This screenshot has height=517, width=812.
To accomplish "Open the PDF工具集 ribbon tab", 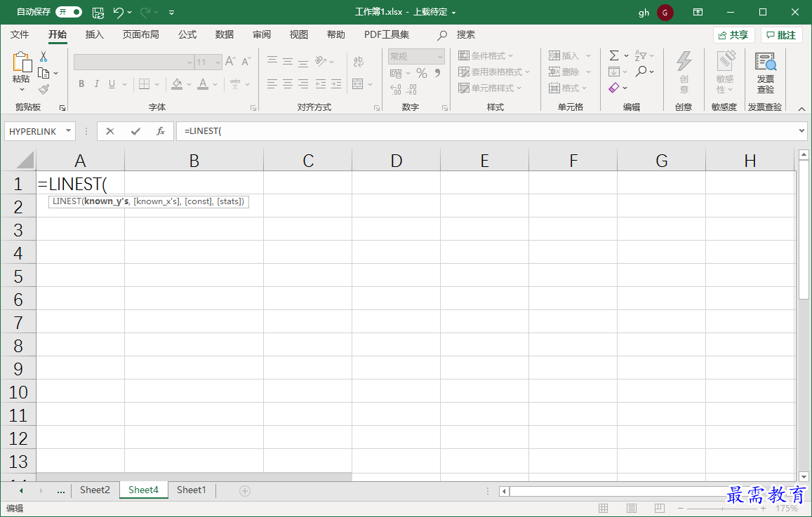I will tap(386, 34).
